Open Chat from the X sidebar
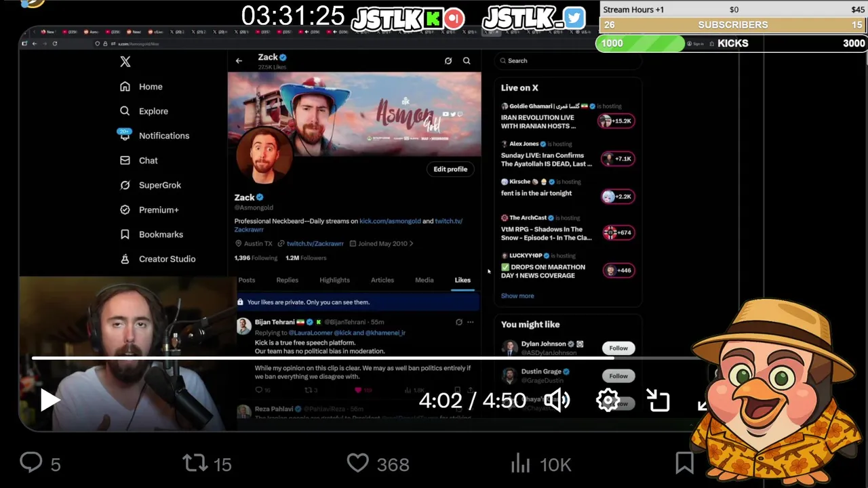 click(138, 161)
